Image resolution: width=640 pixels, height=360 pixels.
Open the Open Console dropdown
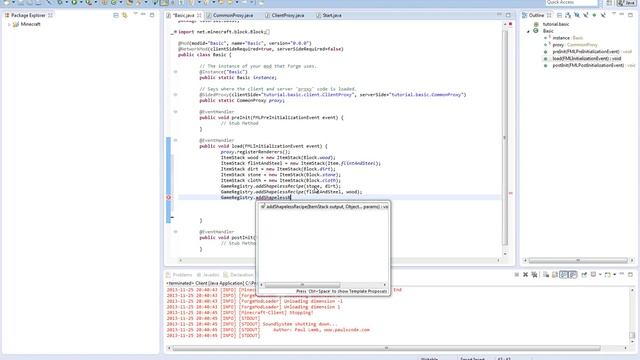pyautogui.click(x=615, y=275)
